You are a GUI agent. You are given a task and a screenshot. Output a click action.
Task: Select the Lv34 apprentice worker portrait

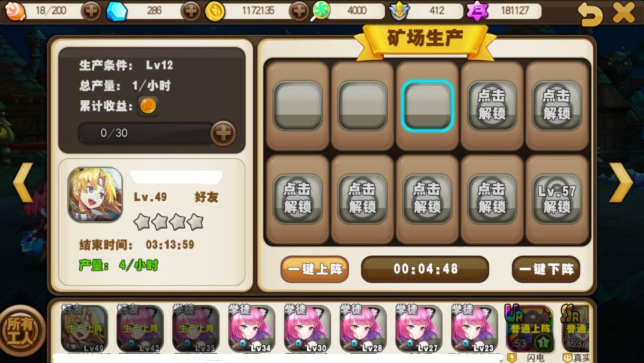point(252,329)
